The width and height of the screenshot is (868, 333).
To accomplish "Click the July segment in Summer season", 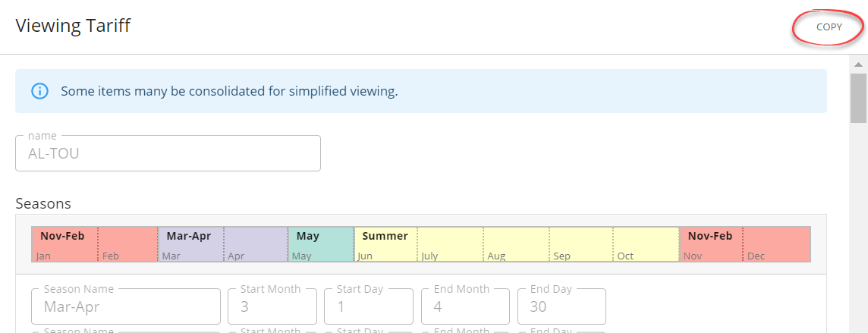I will click(x=451, y=244).
